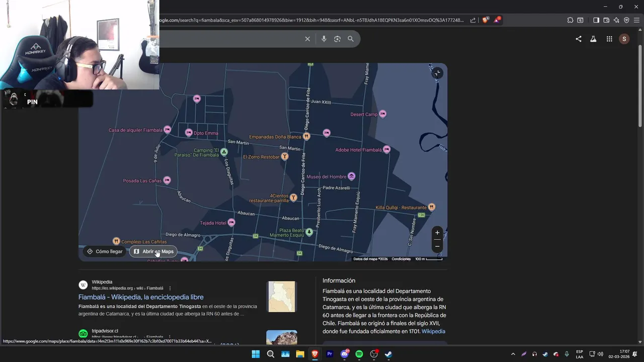Select Casa de alquiler Fiambalá pin
The height and width of the screenshot is (362, 644).
[168, 130]
